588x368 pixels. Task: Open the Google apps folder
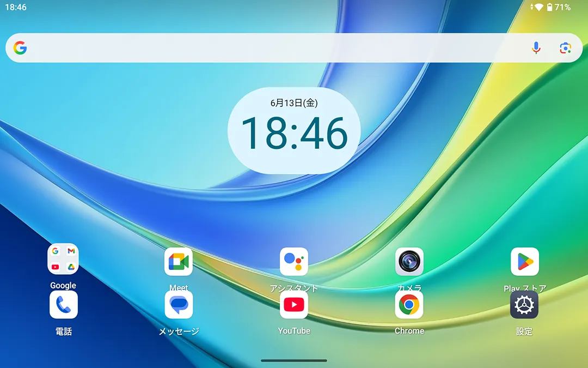coord(63,259)
